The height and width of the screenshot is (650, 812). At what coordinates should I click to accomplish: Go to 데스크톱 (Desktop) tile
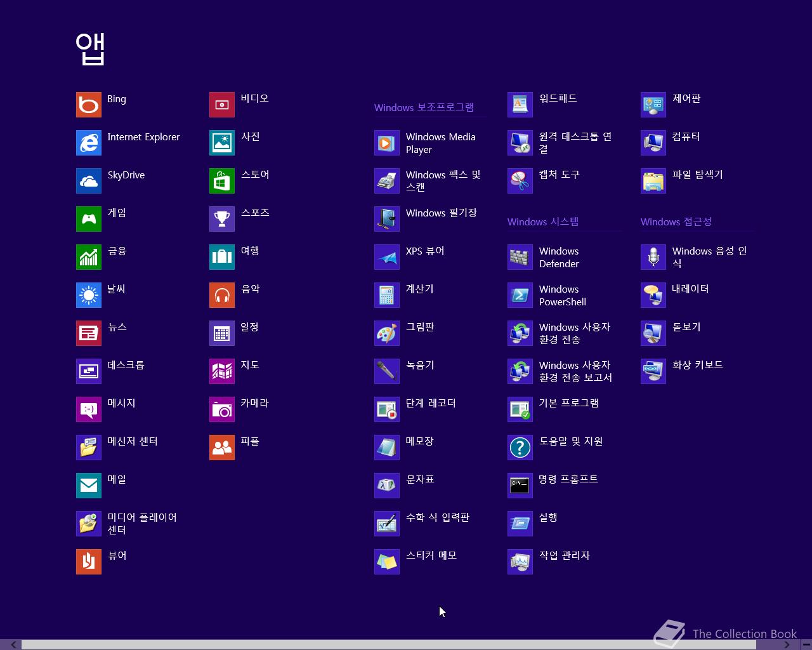point(110,371)
